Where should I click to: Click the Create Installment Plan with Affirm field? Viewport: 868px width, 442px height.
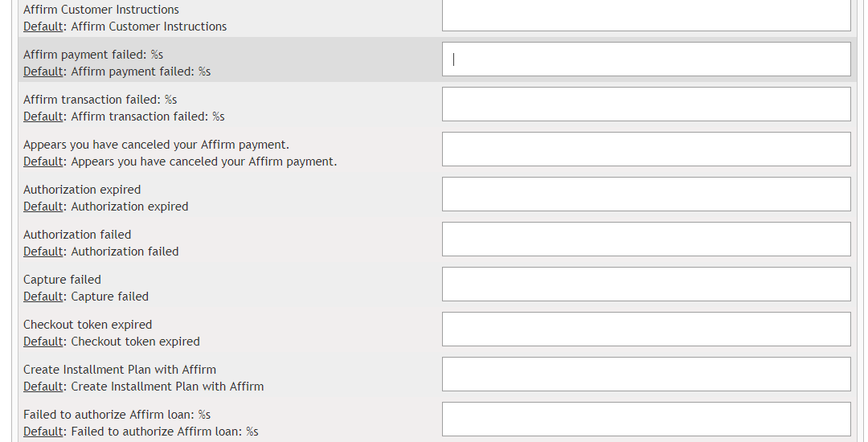click(646, 374)
